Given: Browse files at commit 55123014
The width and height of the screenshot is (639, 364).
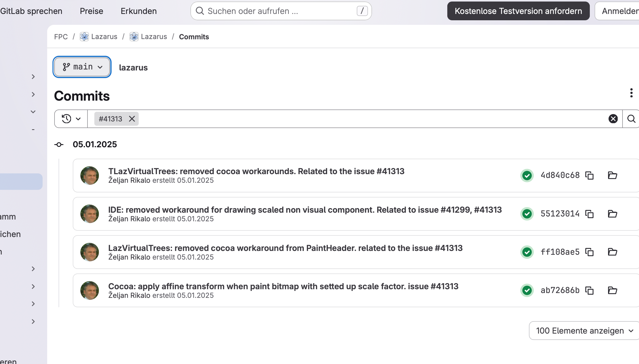Looking at the screenshot, I should [612, 214].
